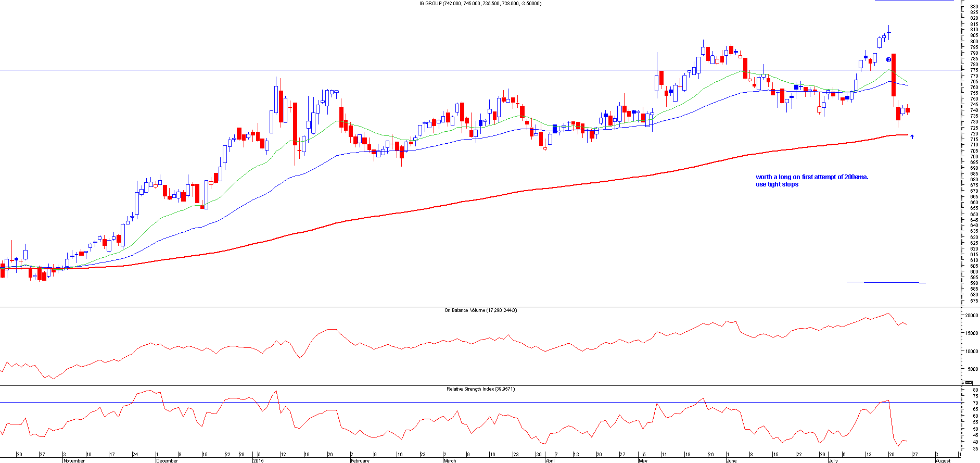Click the June label on date axis
This screenshot has height=463, width=980.
point(731,460)
